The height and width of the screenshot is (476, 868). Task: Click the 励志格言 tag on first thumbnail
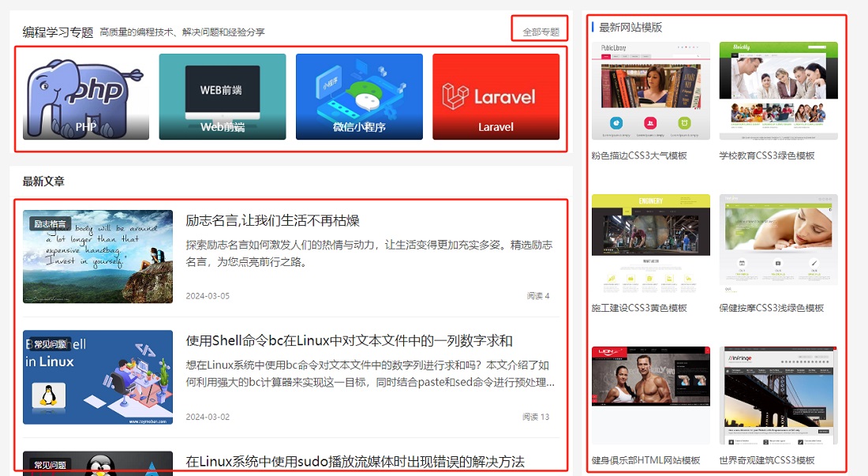point(50,224)
